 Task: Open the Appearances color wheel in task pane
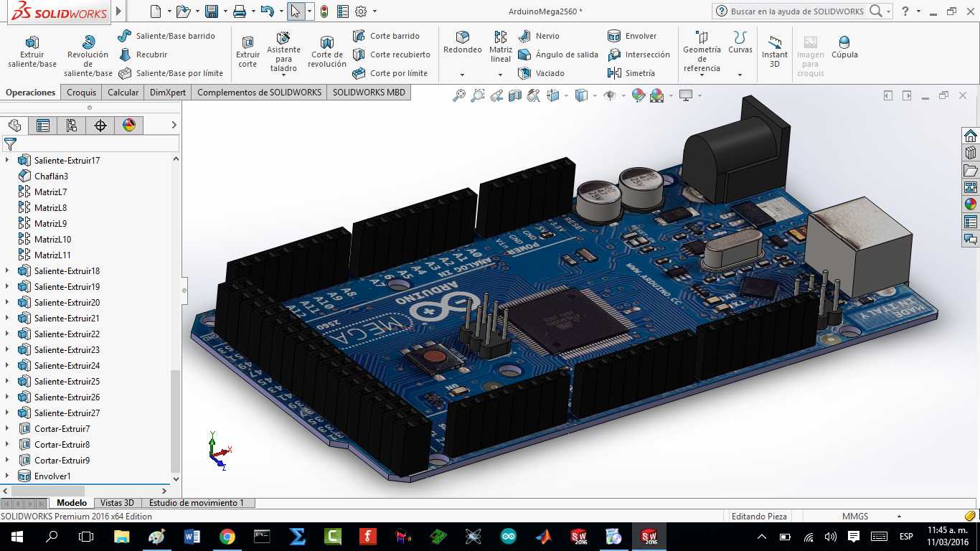(x=970, y=204)
